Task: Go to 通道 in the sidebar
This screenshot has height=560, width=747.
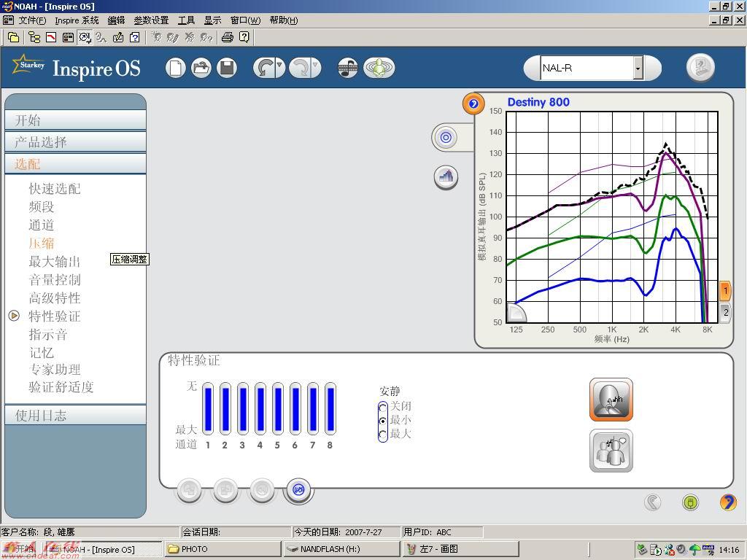Action: (42, 225)
